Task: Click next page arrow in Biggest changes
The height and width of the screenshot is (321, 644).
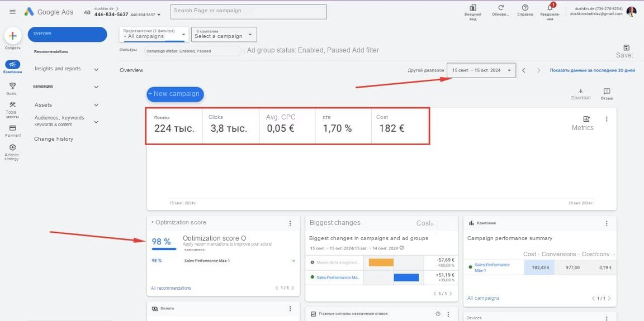Action: click(451, 294)
